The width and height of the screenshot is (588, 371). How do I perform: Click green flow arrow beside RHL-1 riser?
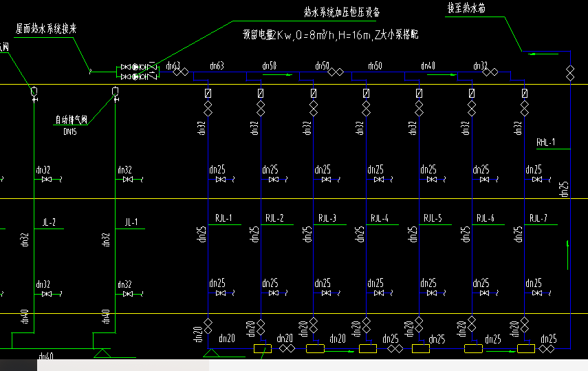coord(568,255)
